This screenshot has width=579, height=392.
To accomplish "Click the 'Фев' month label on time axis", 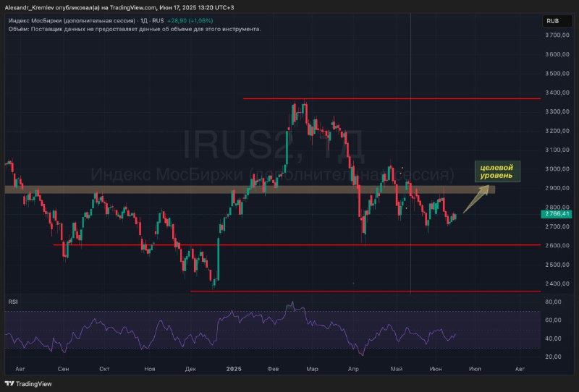I will [x=273, y=369].
